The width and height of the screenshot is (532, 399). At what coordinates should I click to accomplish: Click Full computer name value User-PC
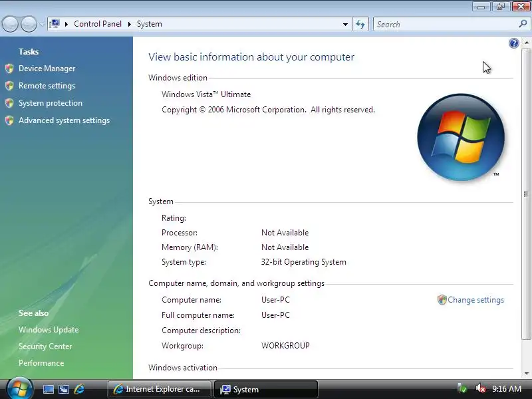click(x=275, y=315)
